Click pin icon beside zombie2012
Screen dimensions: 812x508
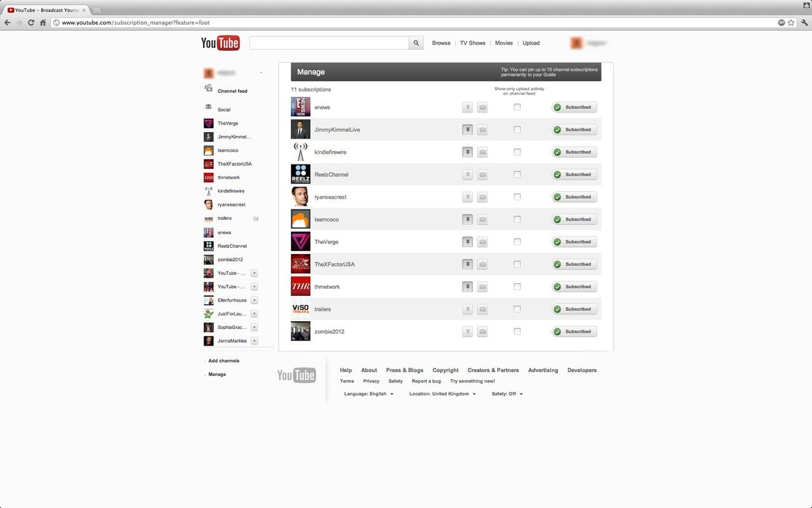point(468,331)
